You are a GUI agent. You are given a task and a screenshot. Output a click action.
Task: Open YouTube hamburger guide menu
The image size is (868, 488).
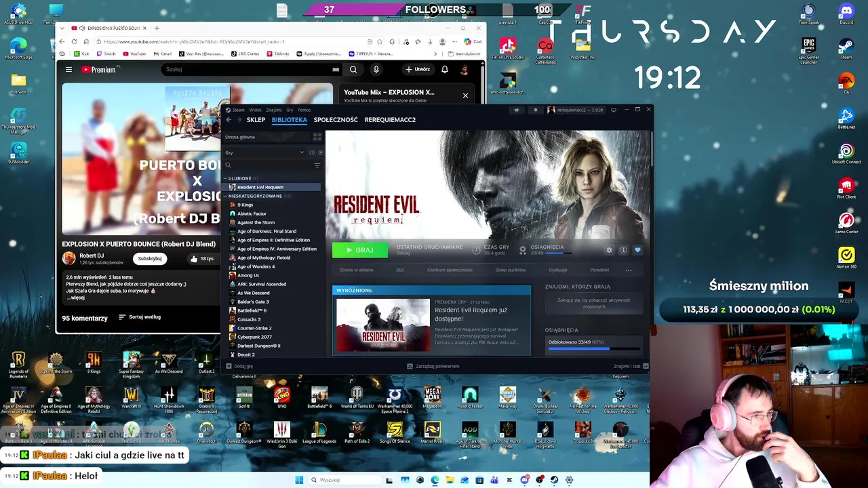pos(68,69)
